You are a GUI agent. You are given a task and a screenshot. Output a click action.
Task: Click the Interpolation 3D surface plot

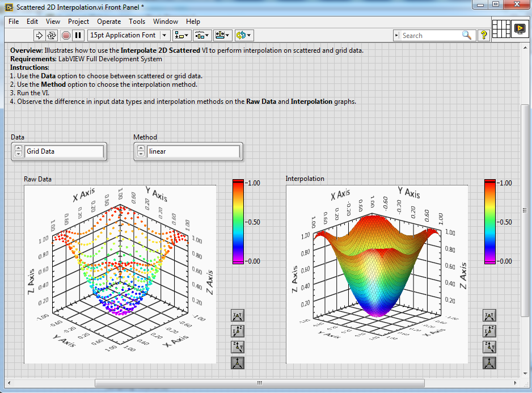377,274
